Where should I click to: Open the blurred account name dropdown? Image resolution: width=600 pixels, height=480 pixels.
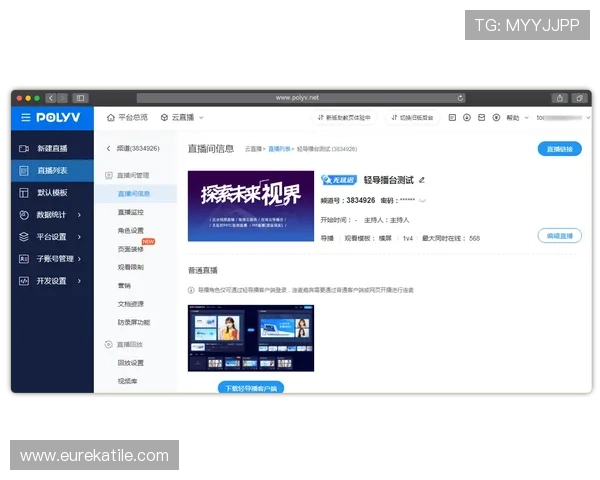(x=563, y=118)
